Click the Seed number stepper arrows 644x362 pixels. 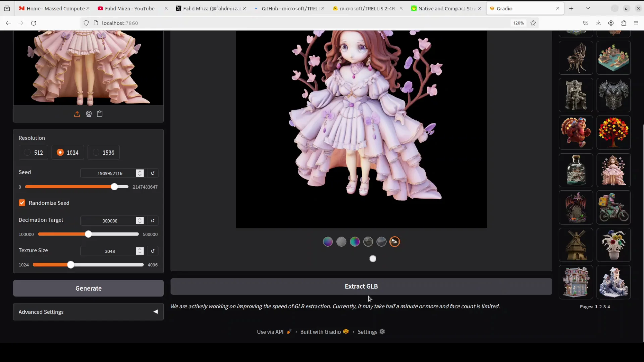pyautogui.click(x=140, y=173)
